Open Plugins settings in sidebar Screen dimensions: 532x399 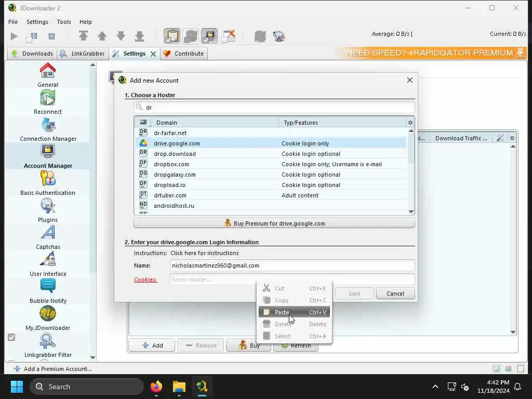[48, 211]
